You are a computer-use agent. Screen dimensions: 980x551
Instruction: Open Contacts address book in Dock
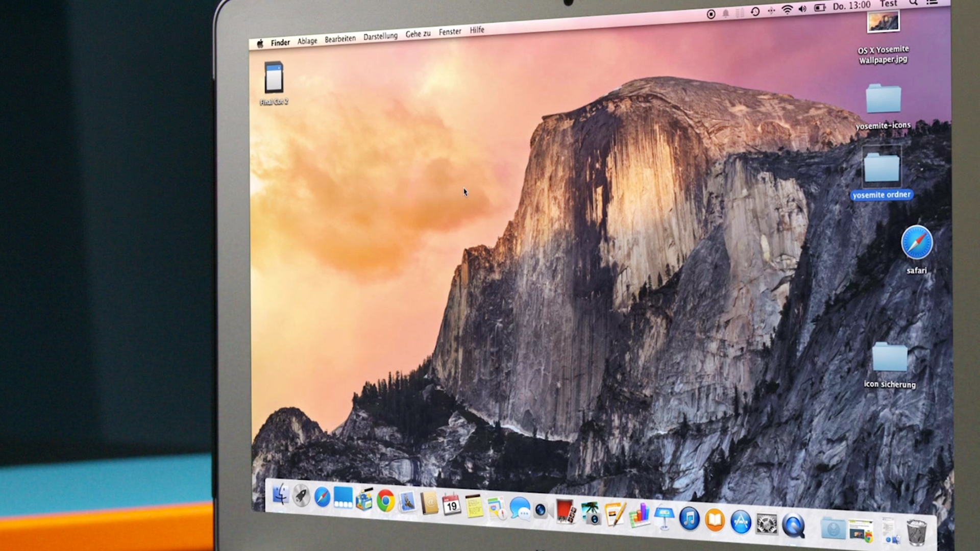(x=429, y=504)
